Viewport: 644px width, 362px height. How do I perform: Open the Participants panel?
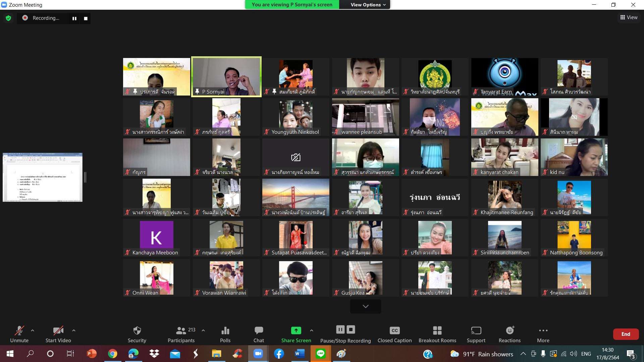tap(181, 334)
